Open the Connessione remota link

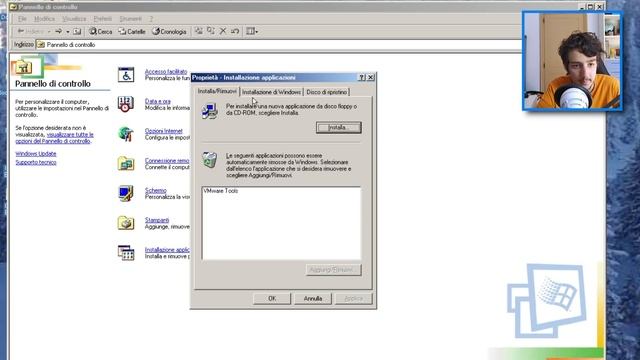click(167, 161)
